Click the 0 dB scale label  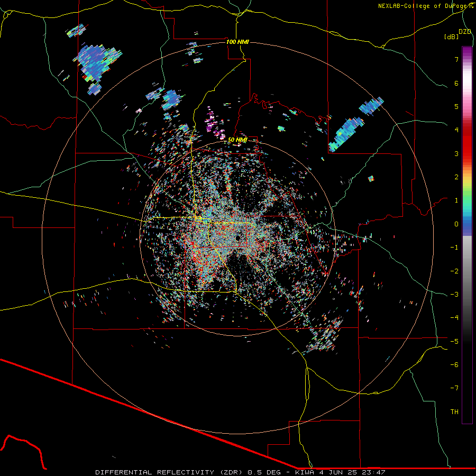click(x=456, y=224)
